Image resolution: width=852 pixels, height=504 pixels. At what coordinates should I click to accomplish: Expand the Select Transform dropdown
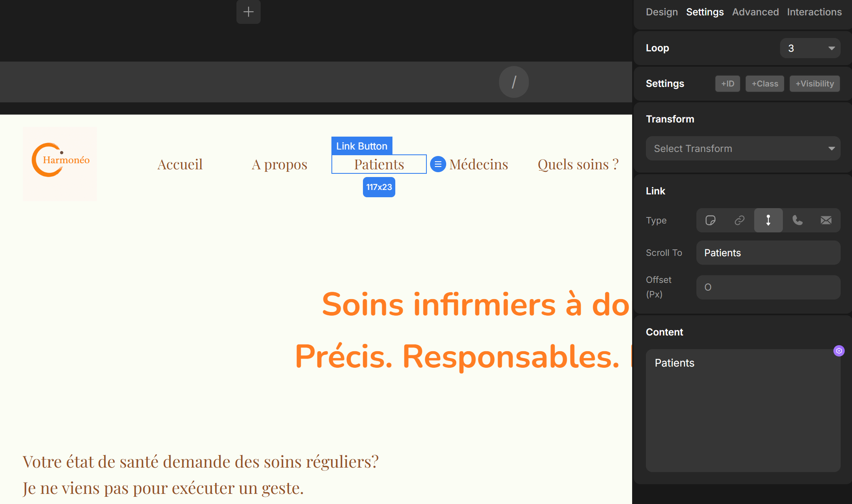click(743, 148)
